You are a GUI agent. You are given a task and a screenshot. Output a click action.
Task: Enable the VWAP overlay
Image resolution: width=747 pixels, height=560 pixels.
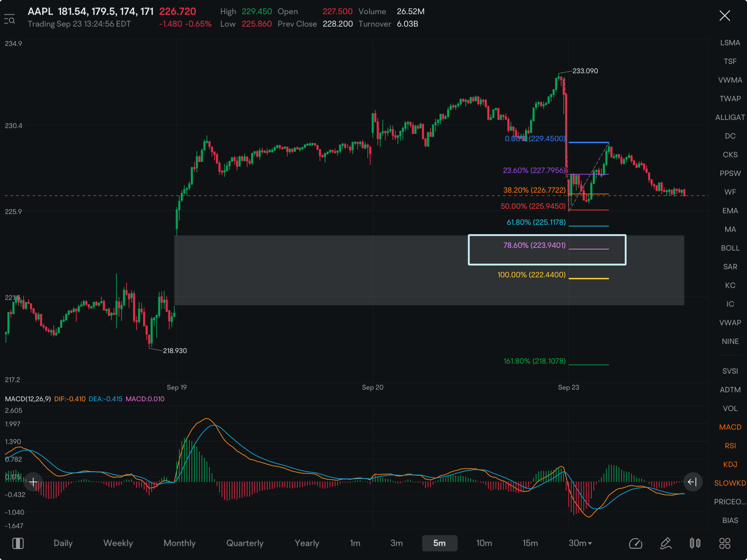pos(730,323)
